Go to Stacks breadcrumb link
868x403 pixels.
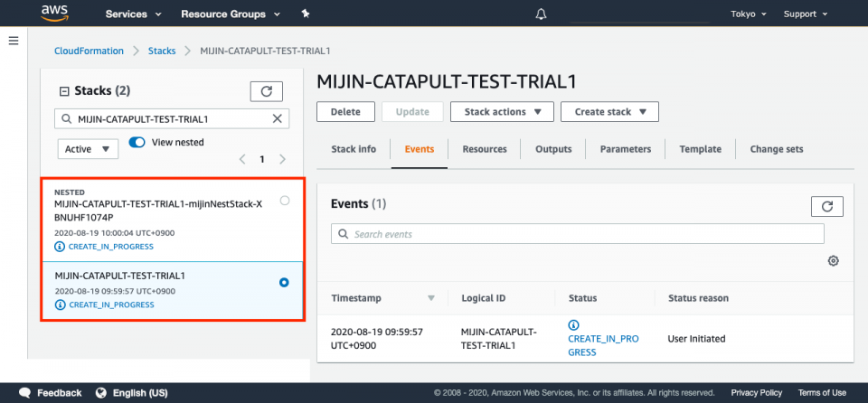[162, 51]
